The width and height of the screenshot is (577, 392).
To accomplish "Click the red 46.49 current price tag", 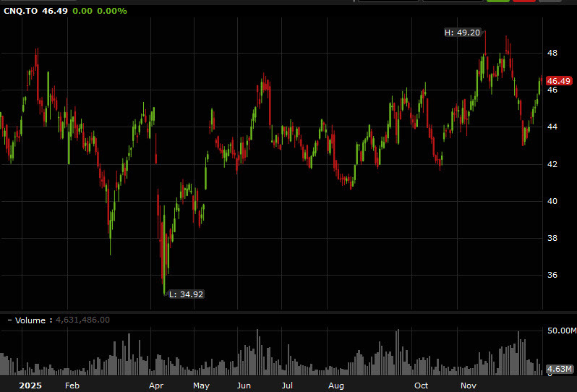I will [559, 81].
